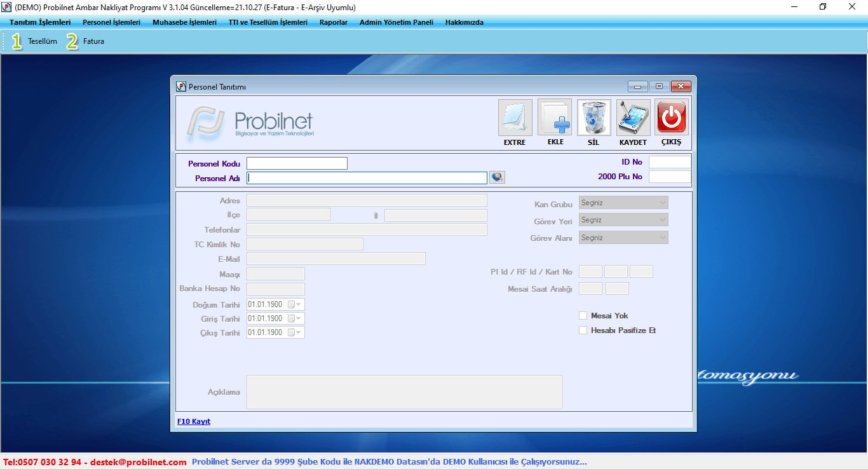This screenshot has width=868, height=469.
Task: Exit via the red ÇIKIŞ power icon
Action: pyautogui.click(x=671, y=118)
